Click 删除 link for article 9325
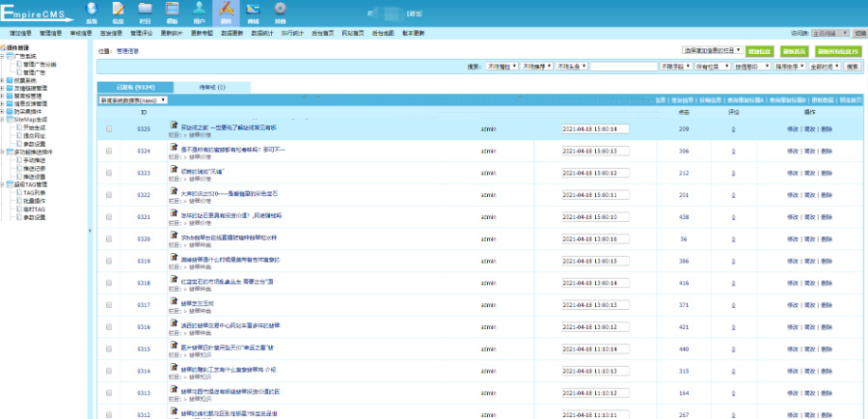Viewport: 868px width, 419px height. pos(826,128)
